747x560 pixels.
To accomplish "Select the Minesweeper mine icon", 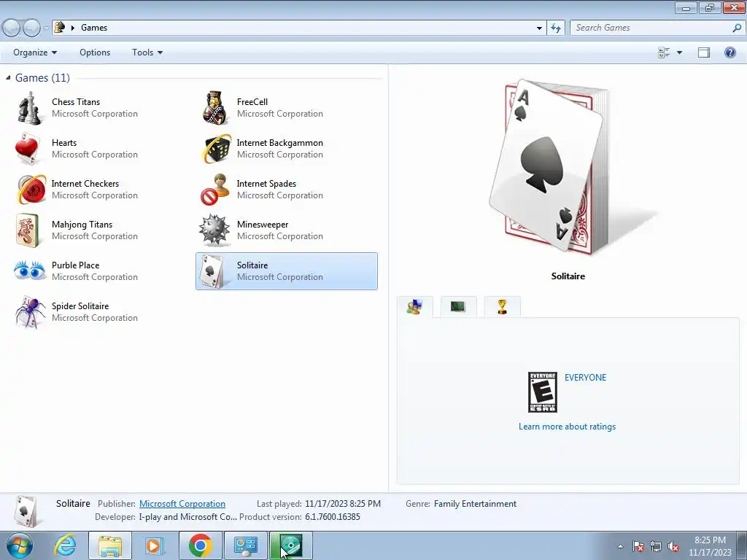I will point(214,230).
